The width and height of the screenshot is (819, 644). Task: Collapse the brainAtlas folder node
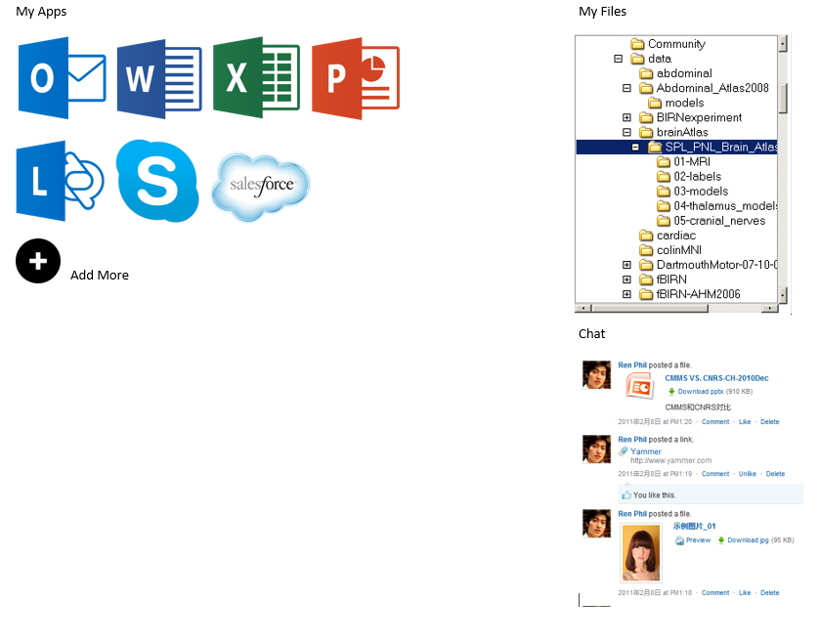point(626,132)
